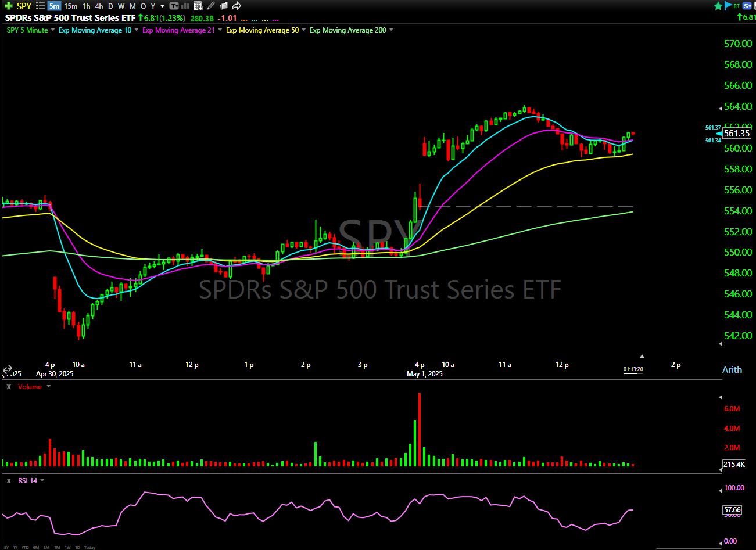Open the calendar/date grid icon
The image size is (756, 550).
198,6
